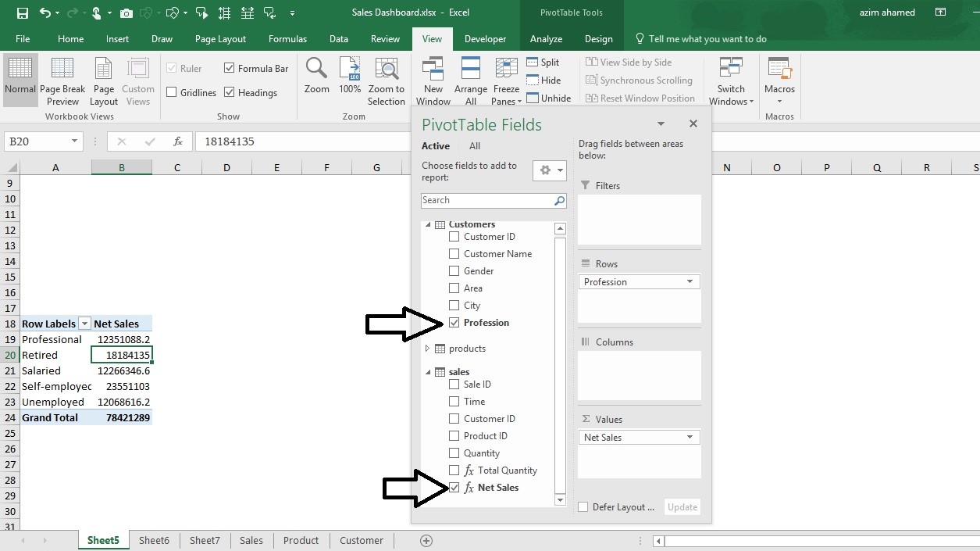
Task: Uncheck the Net Sales measure
Action: 454,488
